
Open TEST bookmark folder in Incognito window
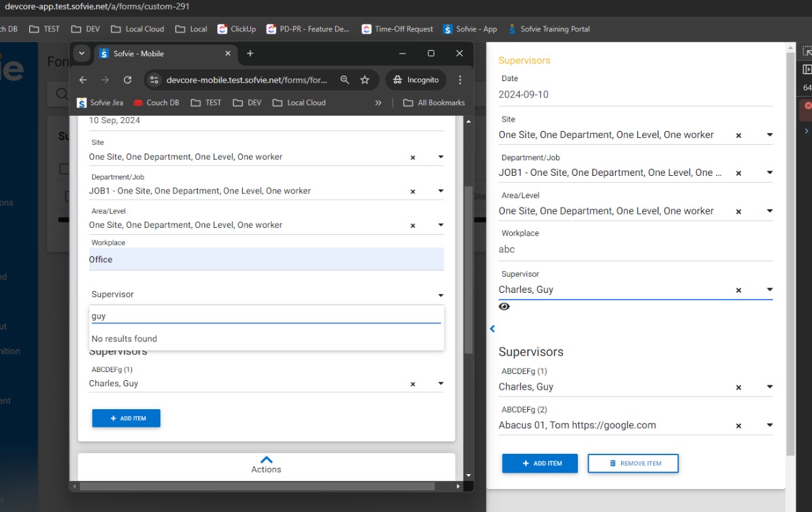[206, 103]
